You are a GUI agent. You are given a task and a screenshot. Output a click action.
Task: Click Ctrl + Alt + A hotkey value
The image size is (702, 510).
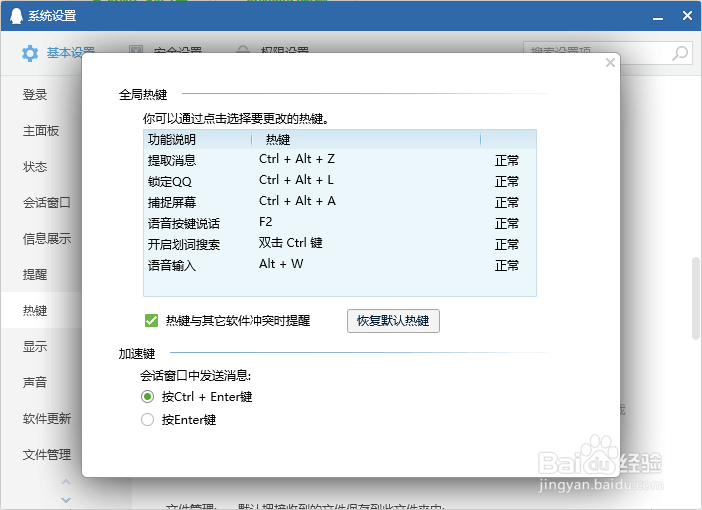(297, 201)
